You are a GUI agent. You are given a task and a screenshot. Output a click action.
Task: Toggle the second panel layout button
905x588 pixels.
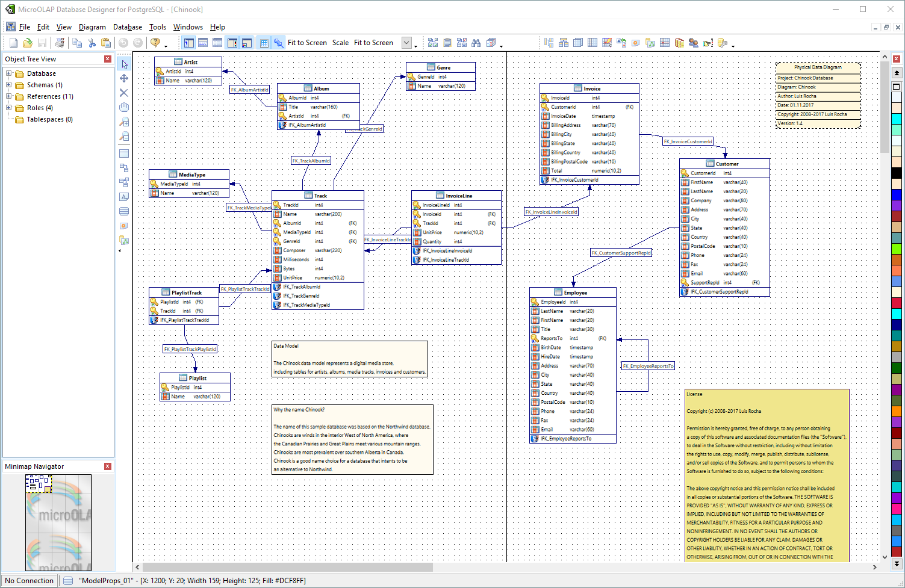pos(203,43)
